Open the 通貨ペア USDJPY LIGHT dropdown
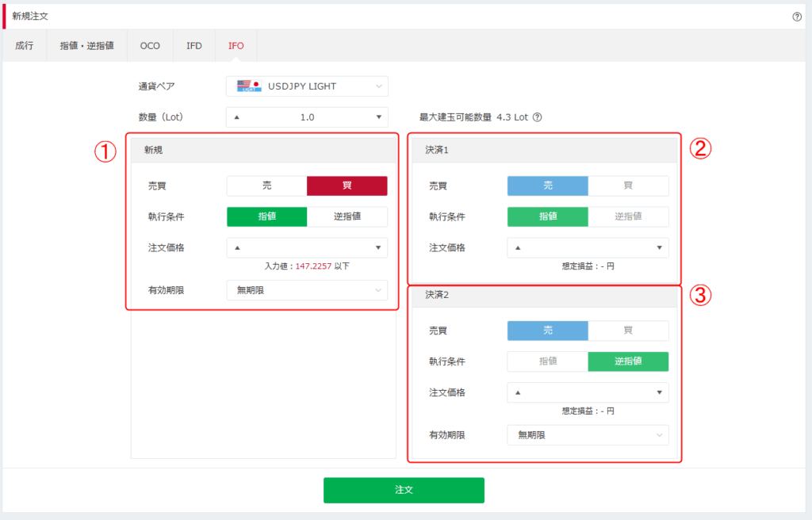Viewport: 812px width, 520px height. (307, 86)
